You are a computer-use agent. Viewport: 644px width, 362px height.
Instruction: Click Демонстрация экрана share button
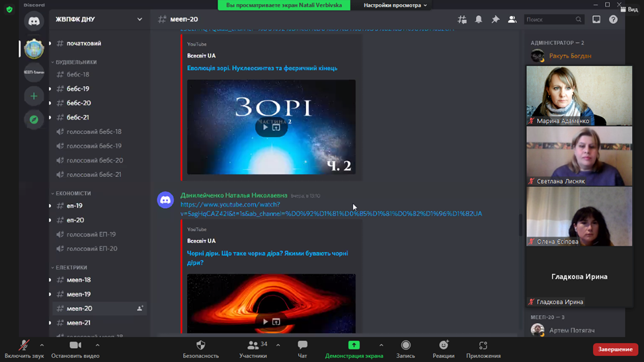[x=354, y=349]
